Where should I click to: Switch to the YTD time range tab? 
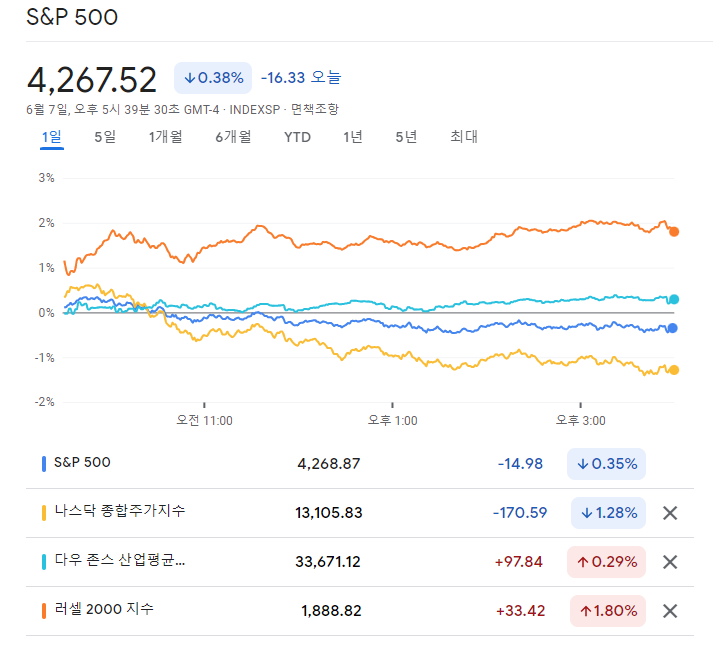tap(297, 137)
